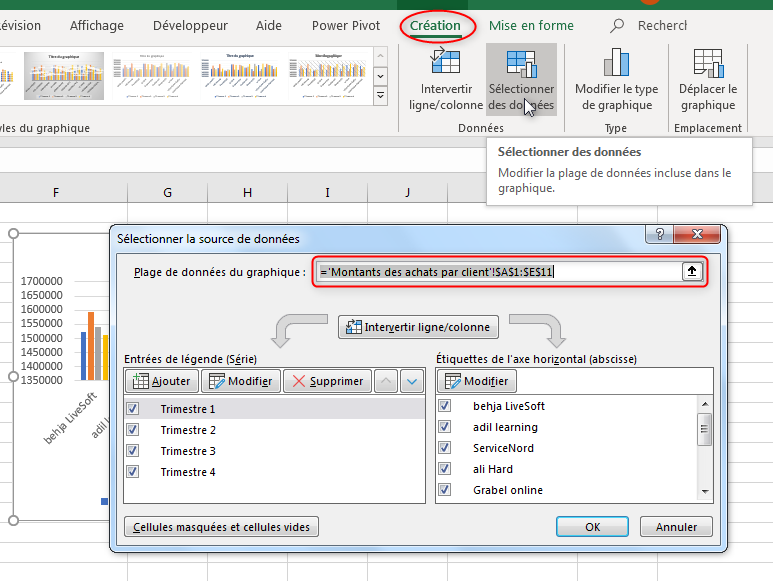Click Intervertir ligne/colonne ribbon icon
Image resolution: width=773 pixels, height=581 pixels.
coord(445,61)
